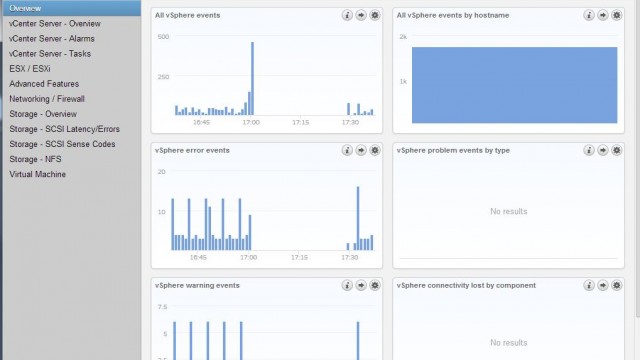The image size is (640, 360).
Task: Show info for All vSphere events by hostname
Action: coord(589,15)
